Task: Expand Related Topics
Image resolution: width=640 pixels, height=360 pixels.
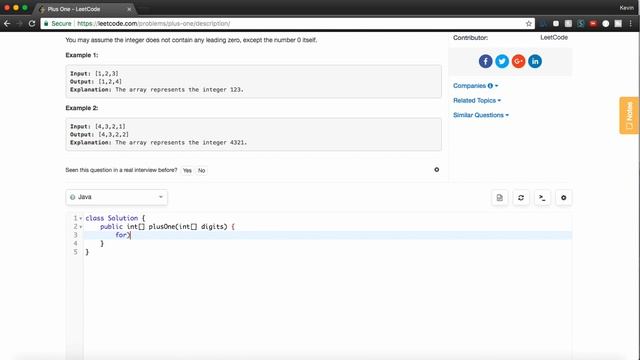Action: (x=477, y=100)
